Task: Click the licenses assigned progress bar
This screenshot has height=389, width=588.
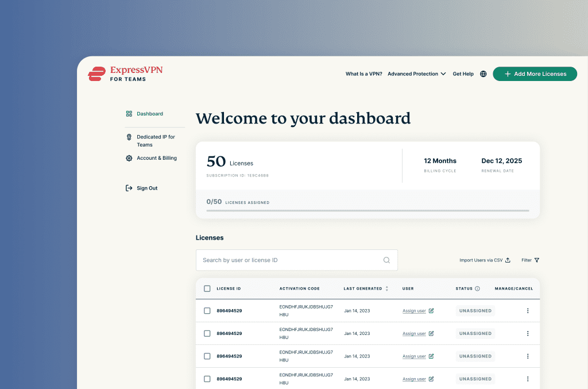Action: coord(367,210)
